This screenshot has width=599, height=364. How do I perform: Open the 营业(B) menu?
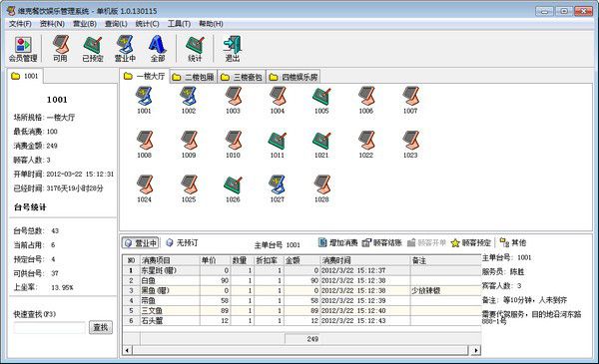click(x=85, y=24)
